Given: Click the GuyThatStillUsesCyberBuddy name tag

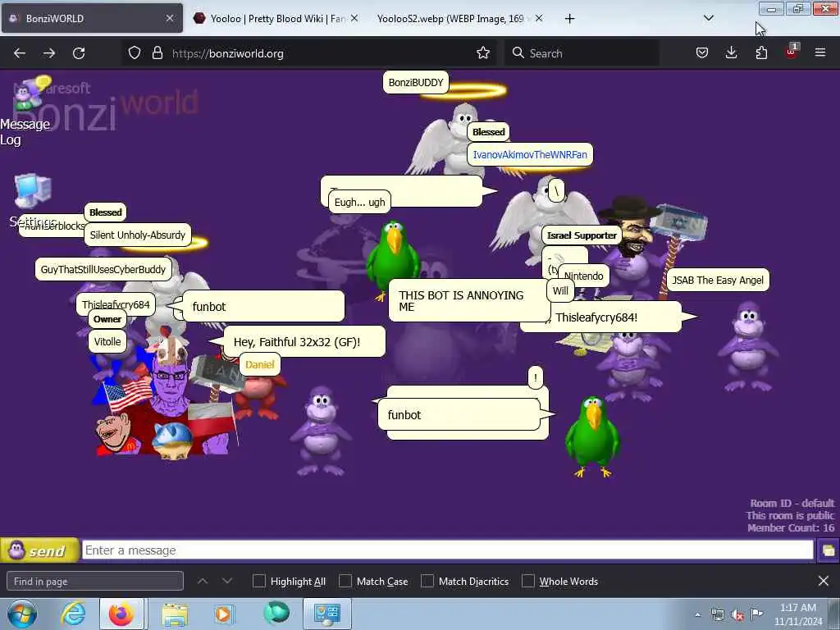Looking at the screenshot, I should pos(103,269).
